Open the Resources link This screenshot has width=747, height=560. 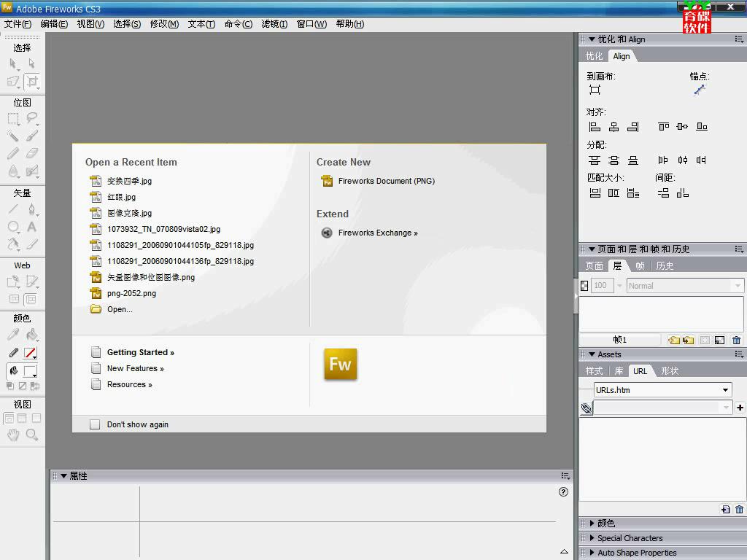click(130, 385)
